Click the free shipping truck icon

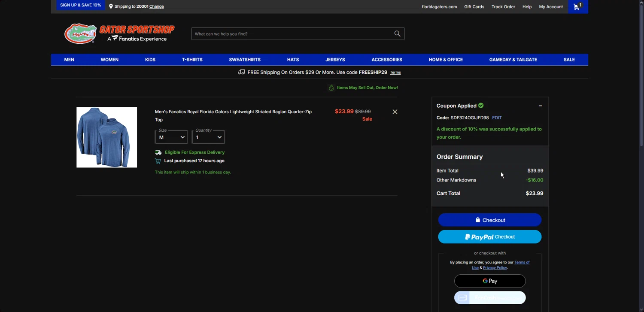tap(241, 72)
